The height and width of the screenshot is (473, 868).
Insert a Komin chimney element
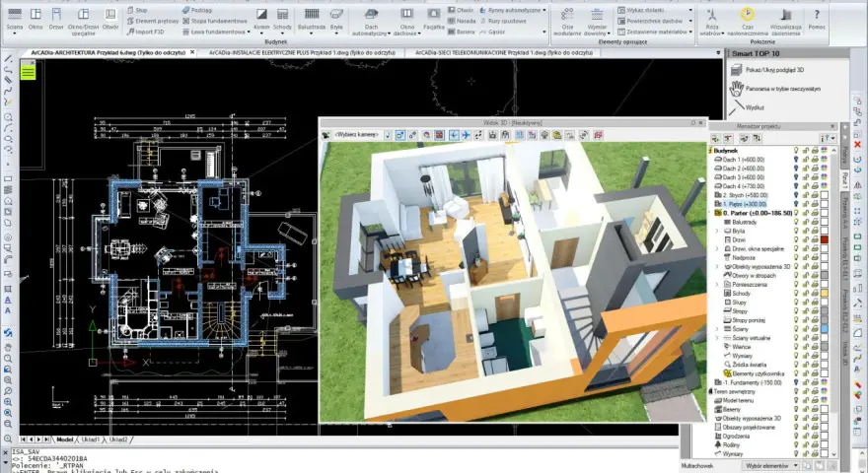click(261, 19)
